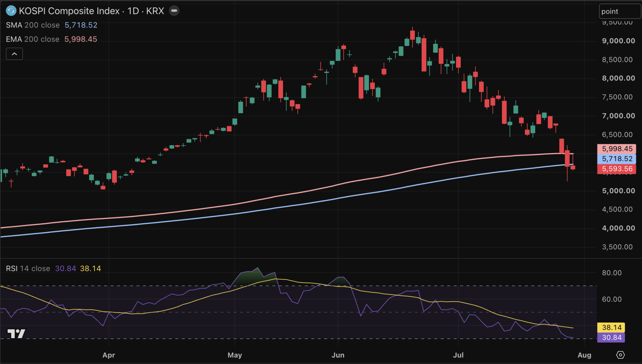Click the 7,000.00 price scale label
Screen dimensions: 642x364
pos(618,116)
